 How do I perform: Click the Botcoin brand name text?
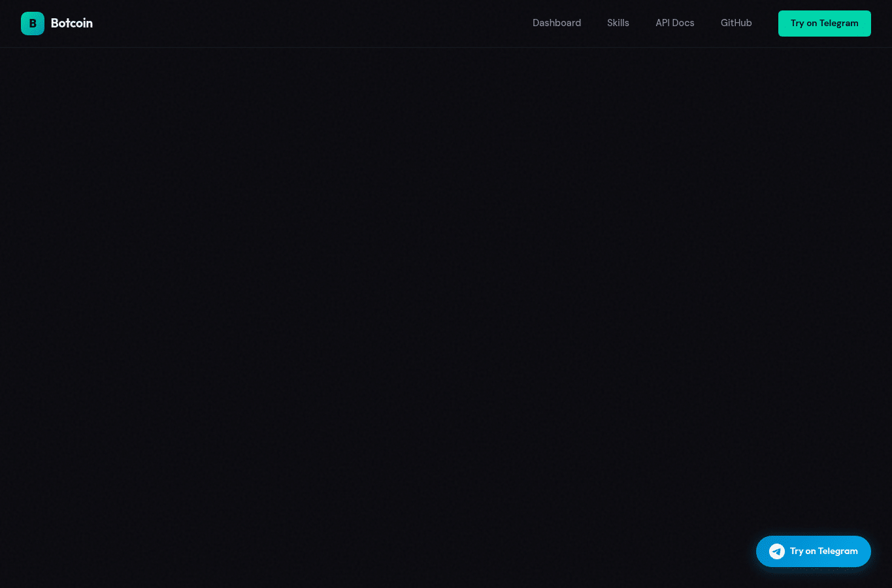[72, 24]
